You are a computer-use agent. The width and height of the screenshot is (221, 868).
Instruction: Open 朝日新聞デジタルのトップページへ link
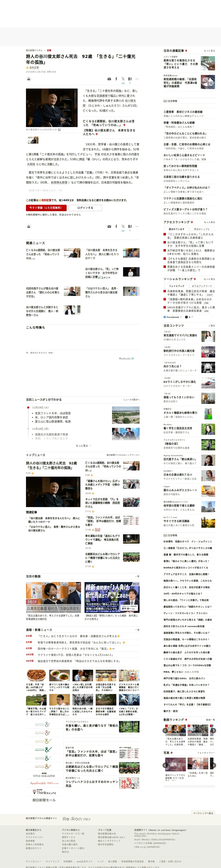[123, 455]
